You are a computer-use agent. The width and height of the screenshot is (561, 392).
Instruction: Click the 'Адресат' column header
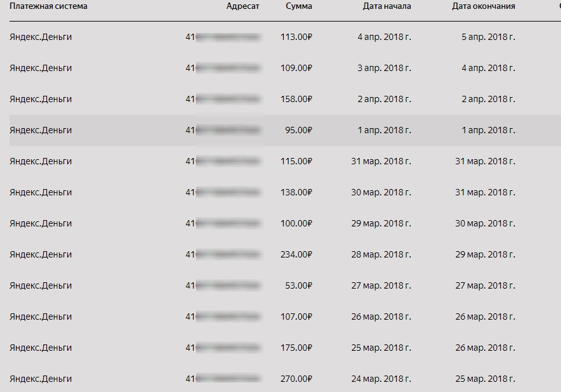[x=243, y=6]
